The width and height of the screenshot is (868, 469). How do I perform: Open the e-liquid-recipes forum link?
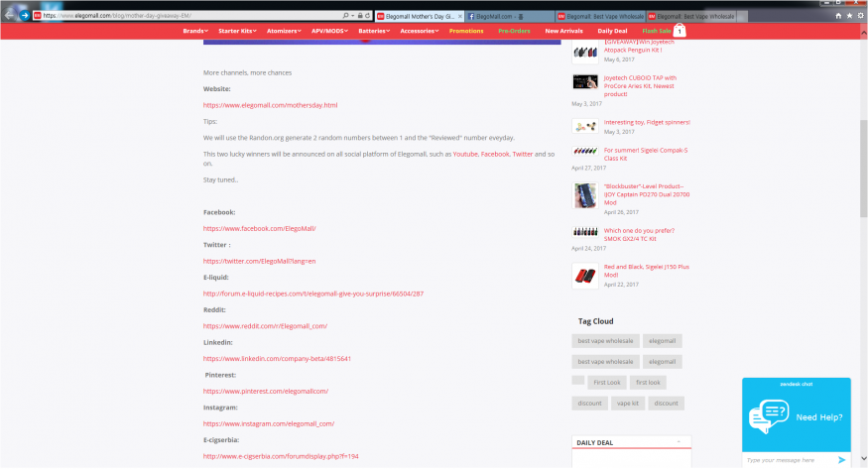tap(313, 293)
